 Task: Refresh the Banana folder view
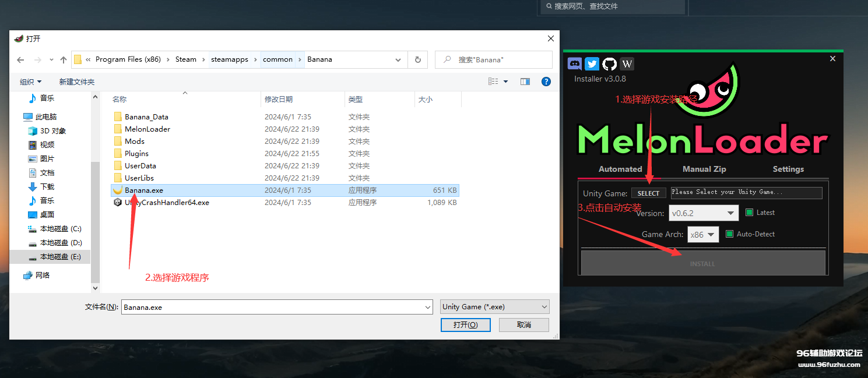click(417, 59)
